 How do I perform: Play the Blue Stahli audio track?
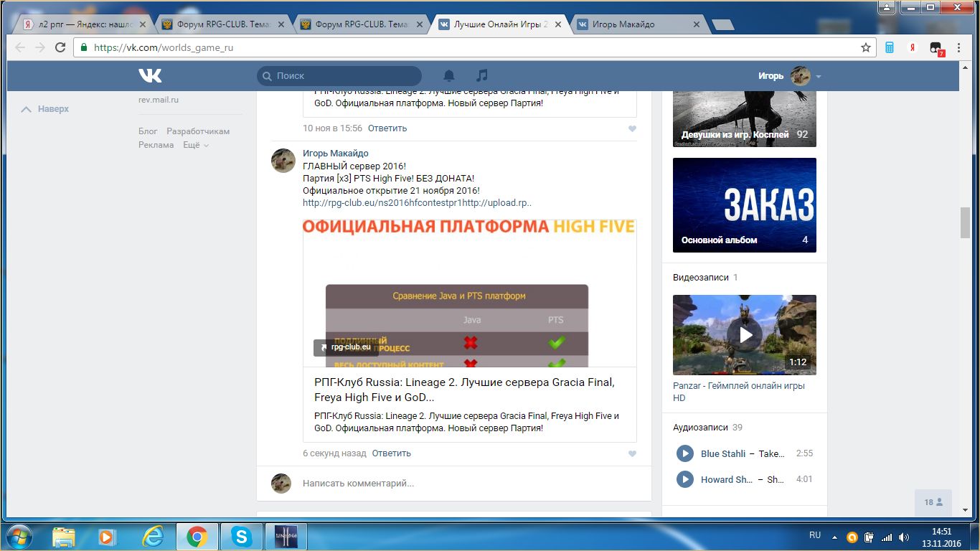pos(685,453)
